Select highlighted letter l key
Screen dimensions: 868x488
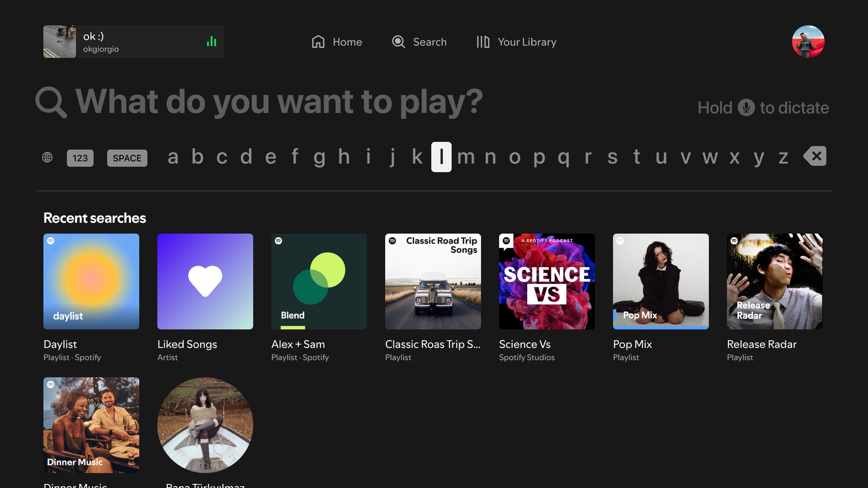point(441,157)
